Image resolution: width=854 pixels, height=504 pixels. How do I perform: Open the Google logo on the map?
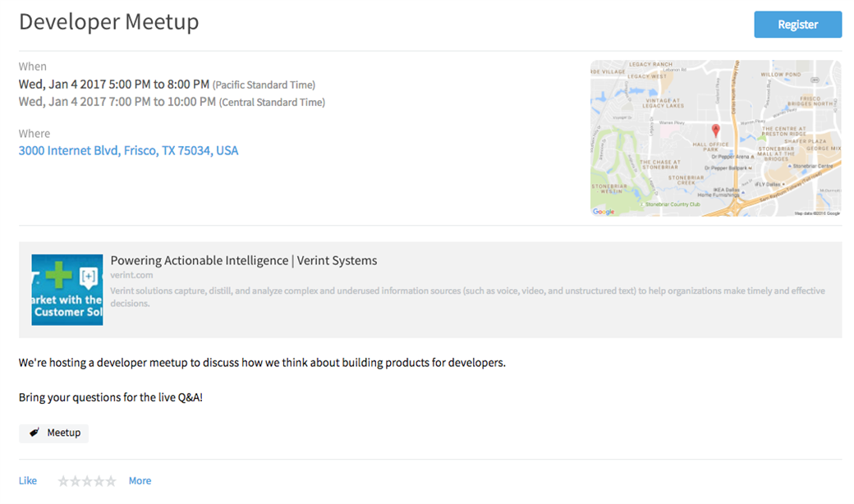point(604,212)
